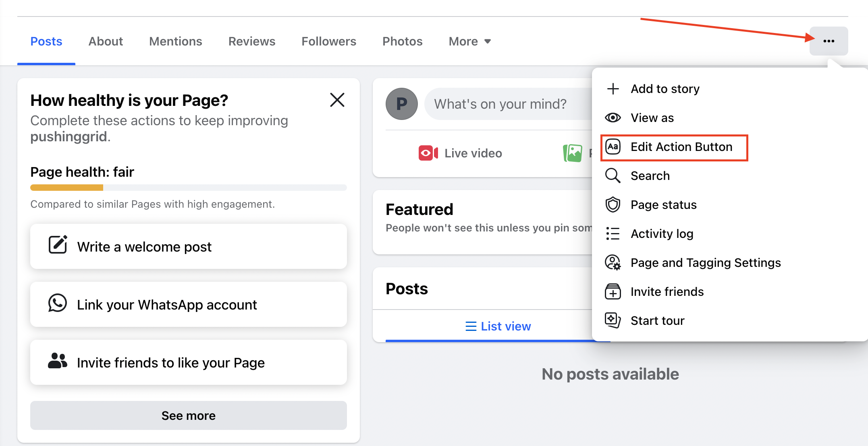The height and width of the screenshot is (446, 868).
Task: Click the What's on your mind field
Action: pos(509,104)
